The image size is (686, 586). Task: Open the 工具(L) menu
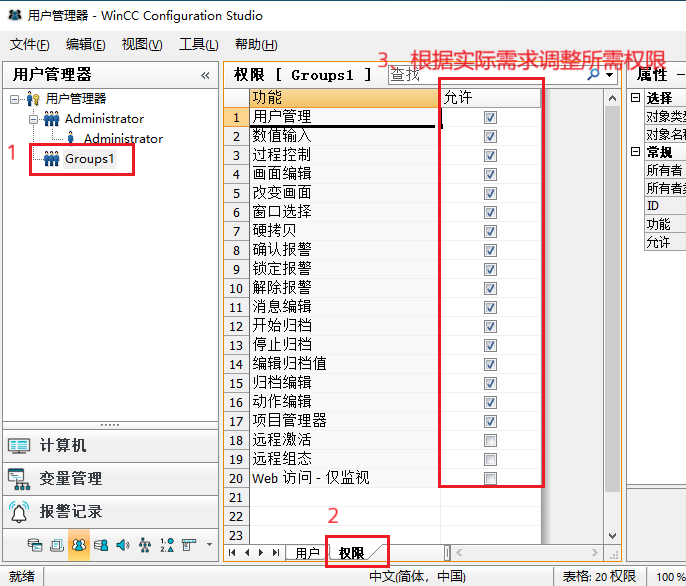pos(198,44)
